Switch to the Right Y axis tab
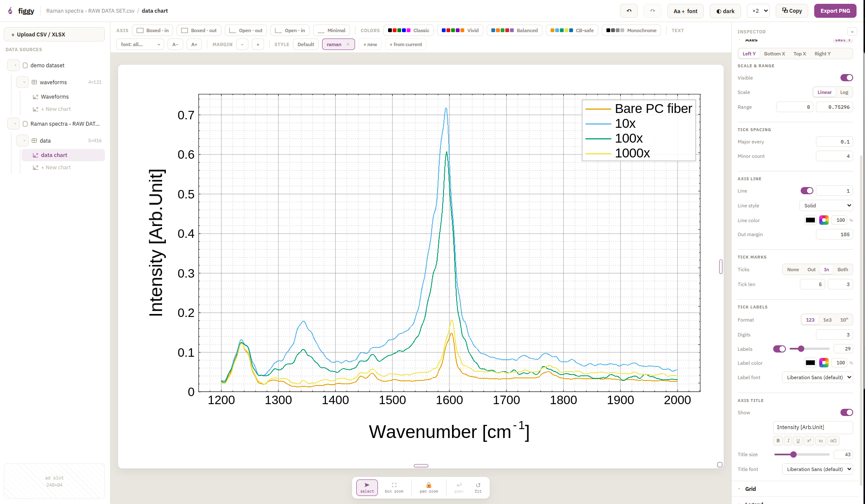The width and height of the screenshot is (865, 504). pyautogui.click(x=822, y=54)
